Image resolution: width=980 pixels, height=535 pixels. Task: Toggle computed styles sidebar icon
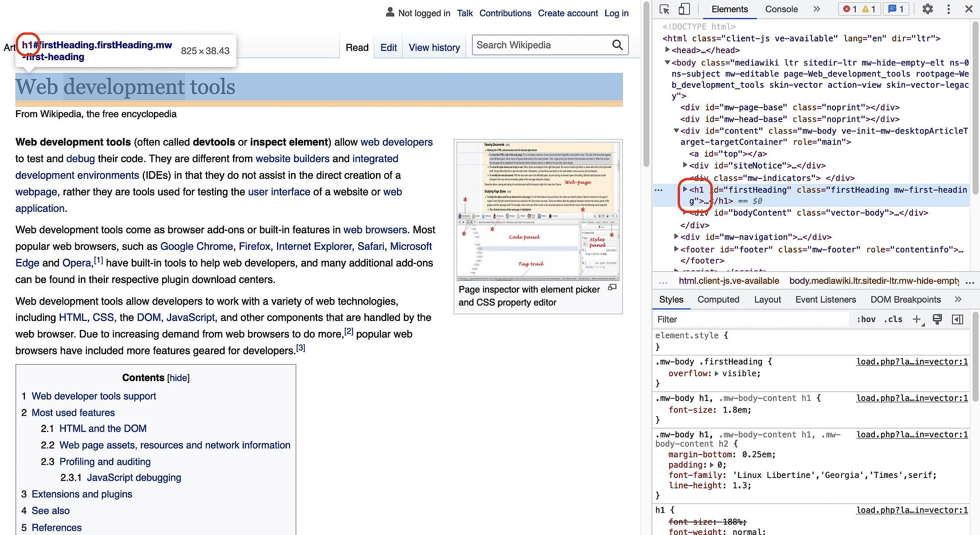point(957,319)
